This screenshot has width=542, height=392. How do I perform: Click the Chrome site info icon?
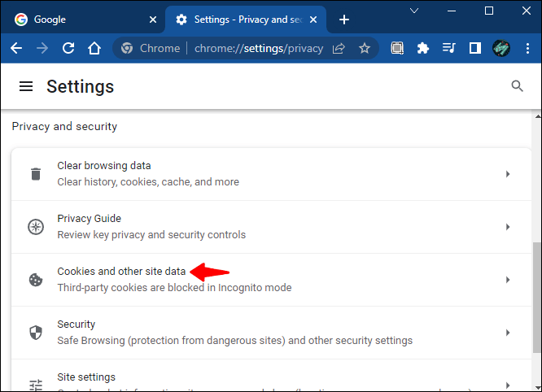tap(127, 48)
